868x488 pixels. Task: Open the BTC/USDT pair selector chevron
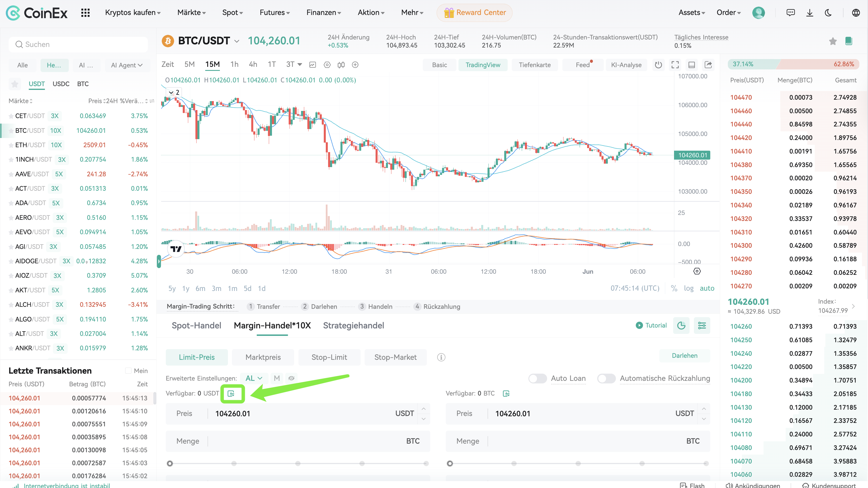(x=237, y=41)
